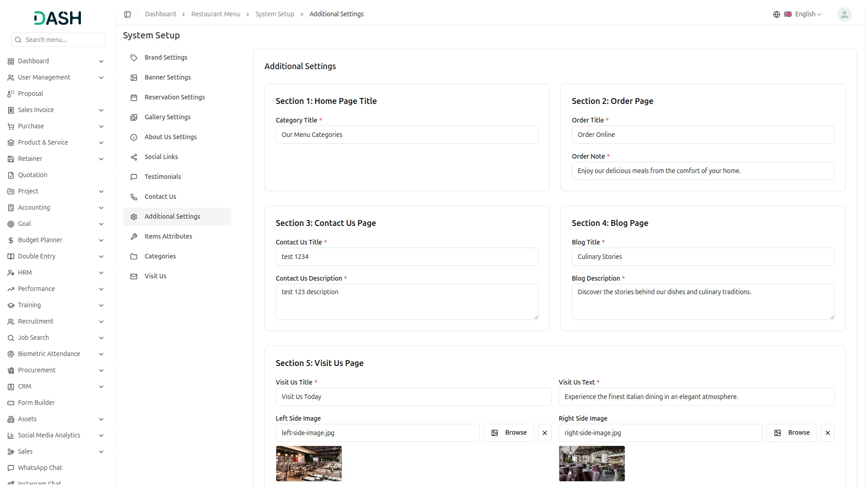The image size is (868, 488).
Task: Open the English language dropdown
Action: (x=808, y=14)
